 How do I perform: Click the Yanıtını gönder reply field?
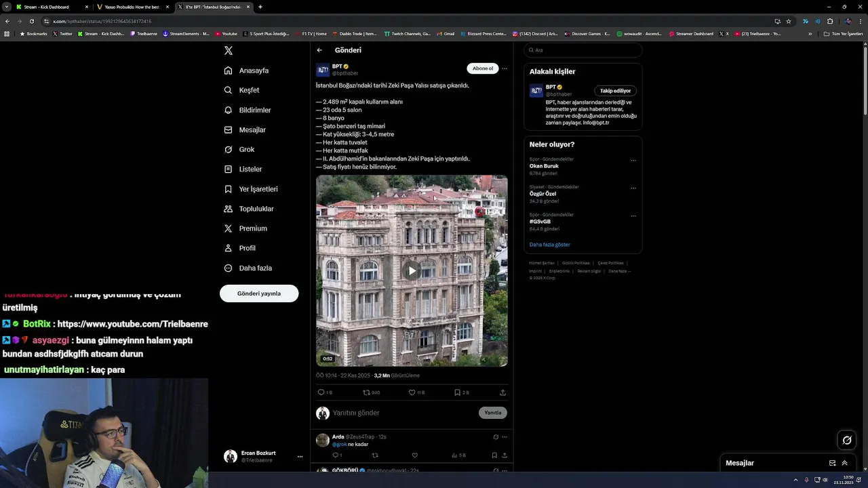pos(403,413)
